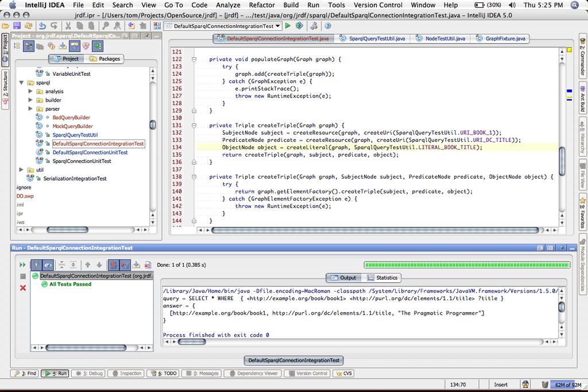The width and height of the screenshot is (588, 392).
Task: Click the up arrow Previous Failed Test icon
Action: tap(88, 265)
